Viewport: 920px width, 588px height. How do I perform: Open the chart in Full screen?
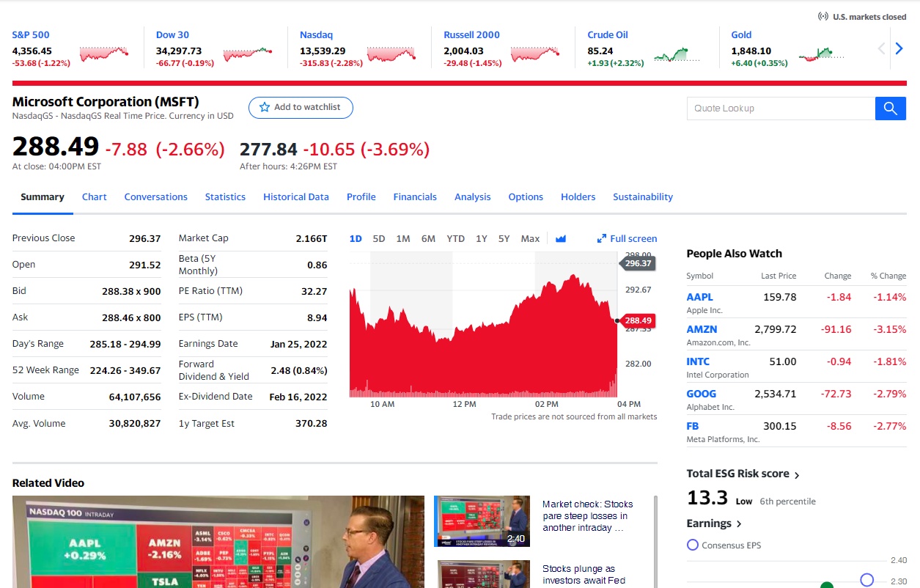(x=627, y=238)
